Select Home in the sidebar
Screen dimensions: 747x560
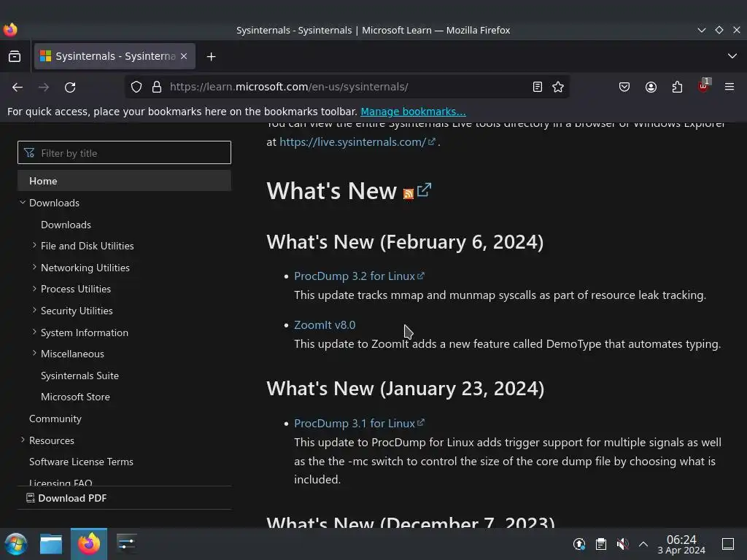coord(124,181)
